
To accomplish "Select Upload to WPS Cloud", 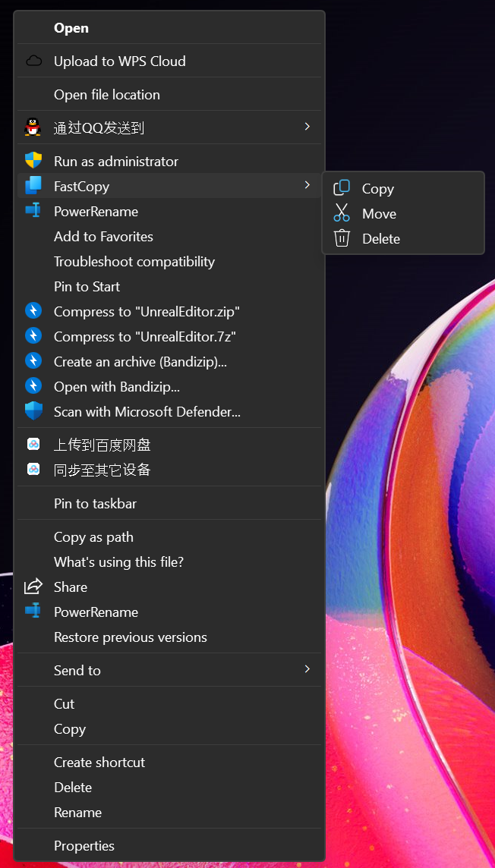I will [169, 61].
